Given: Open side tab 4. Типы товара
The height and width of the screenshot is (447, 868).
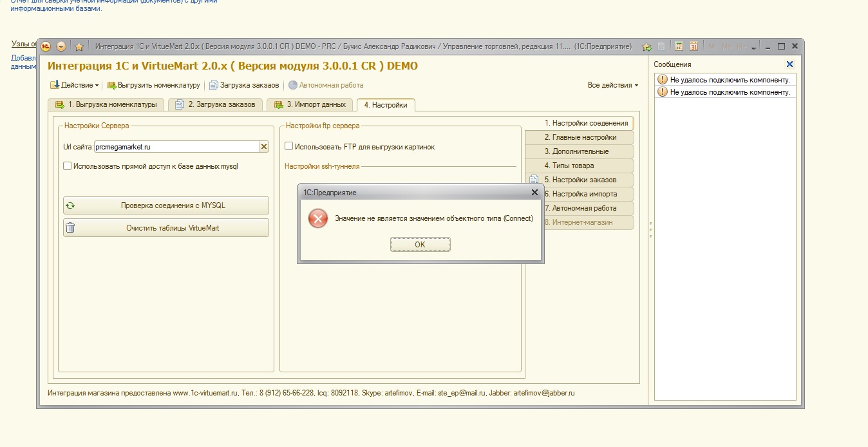Looking at the screenshot, I should click(x=580, y=166).
